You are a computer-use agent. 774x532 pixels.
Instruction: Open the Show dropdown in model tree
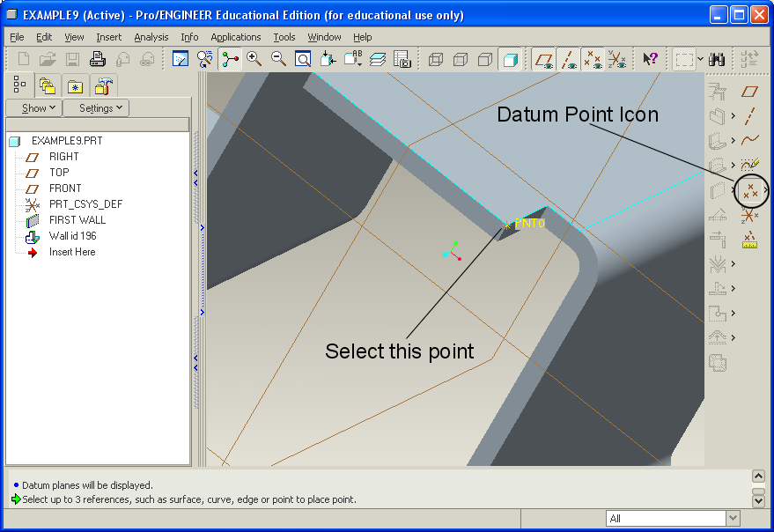pos(33,108)
